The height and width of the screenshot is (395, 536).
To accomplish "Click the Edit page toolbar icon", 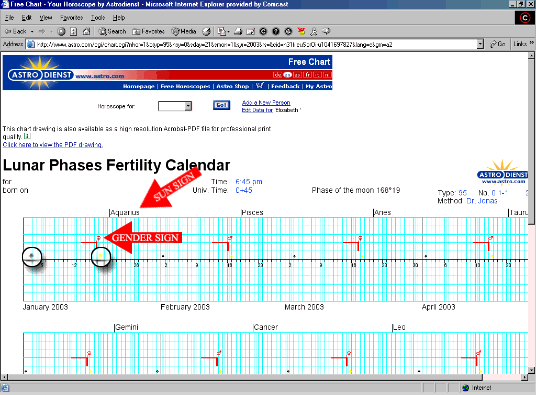I will tap(251, 31).
